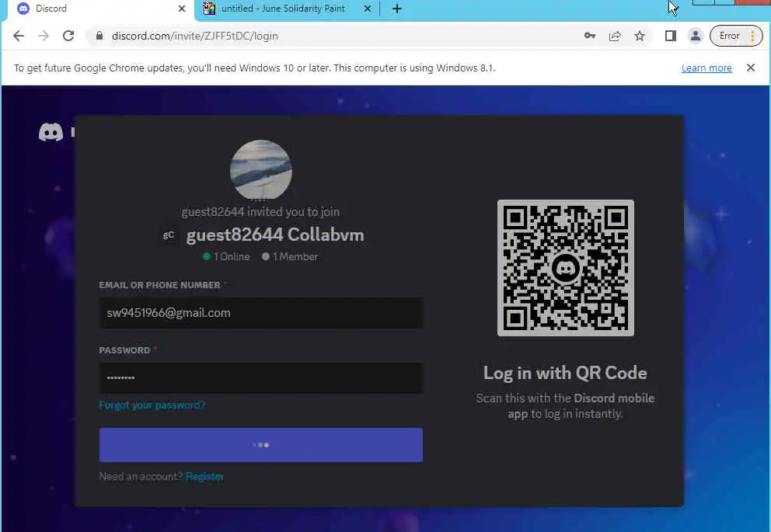Viewport: 771px width, 532px height.
Task: Click the Error update button in toolbar
Action: 736,36
